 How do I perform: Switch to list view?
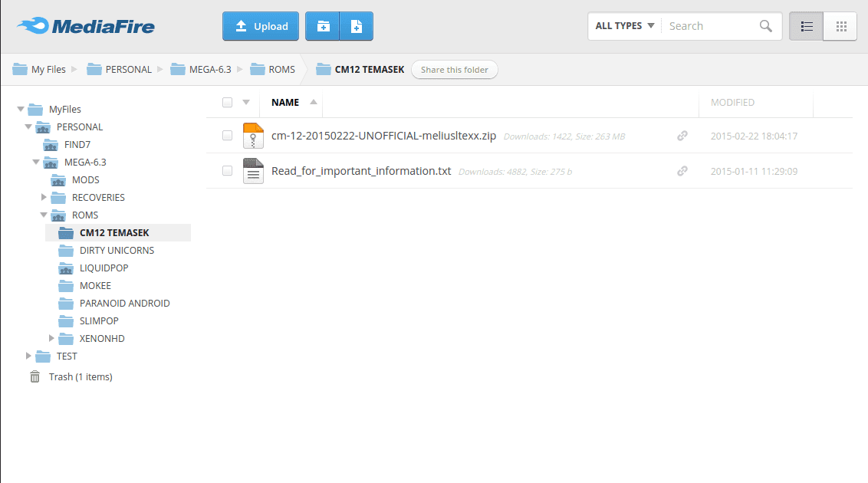(807, 26)
